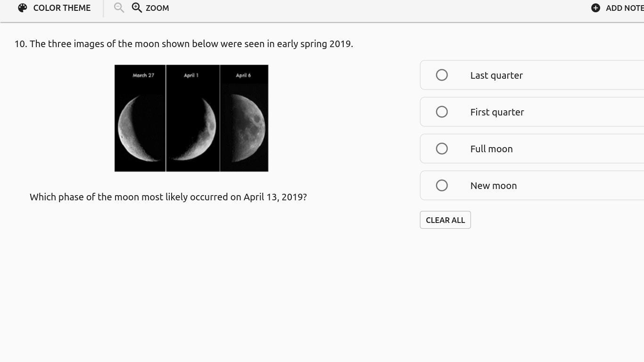Click the zoom out magnifier icon
The width and height of the screenshot is (644, 362).
(119, 8)
